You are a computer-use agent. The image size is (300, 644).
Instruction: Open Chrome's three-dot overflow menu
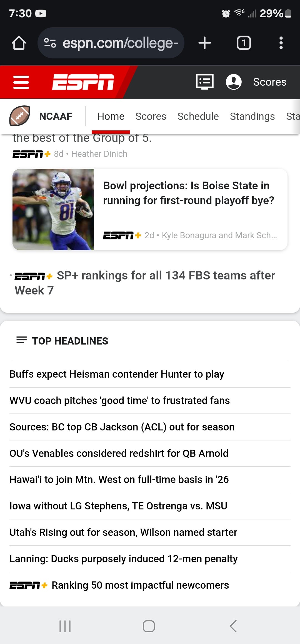click(281, 43)
